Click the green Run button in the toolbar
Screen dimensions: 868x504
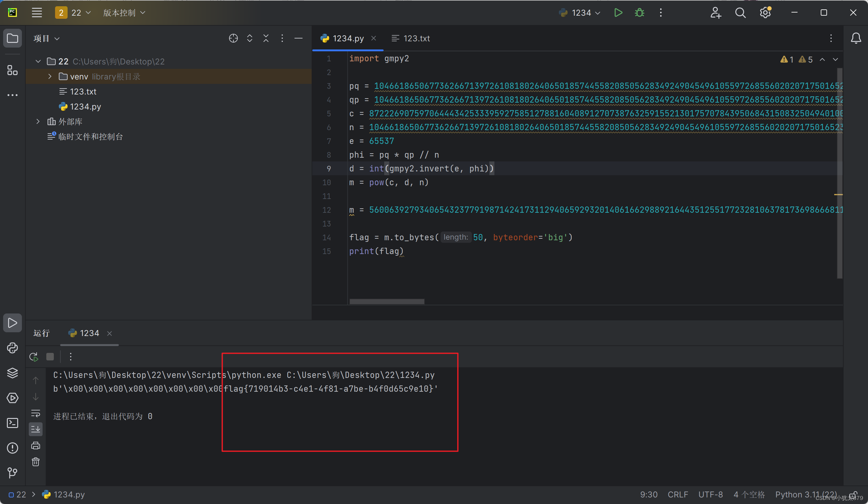[x=618, y=13]
